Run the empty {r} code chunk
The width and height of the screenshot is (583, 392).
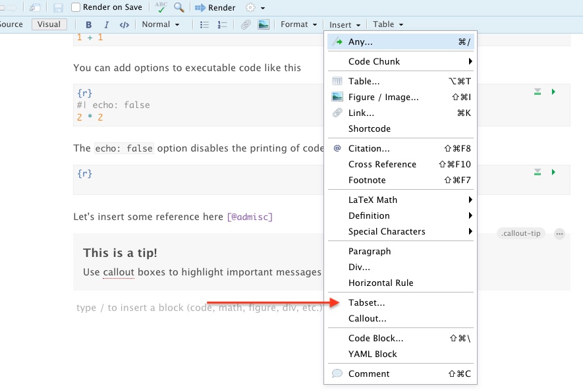coord(553,172)
